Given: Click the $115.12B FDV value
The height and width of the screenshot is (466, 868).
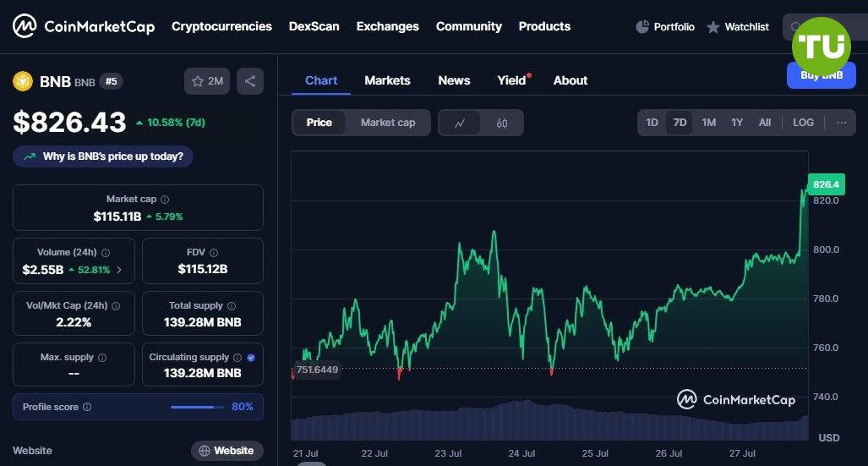Looking at the screenshot, I should pyautogui.click(x=203, y=269).
